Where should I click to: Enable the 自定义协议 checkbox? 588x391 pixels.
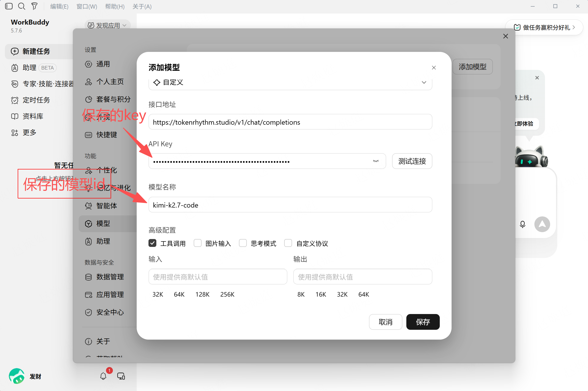[288, 243]
